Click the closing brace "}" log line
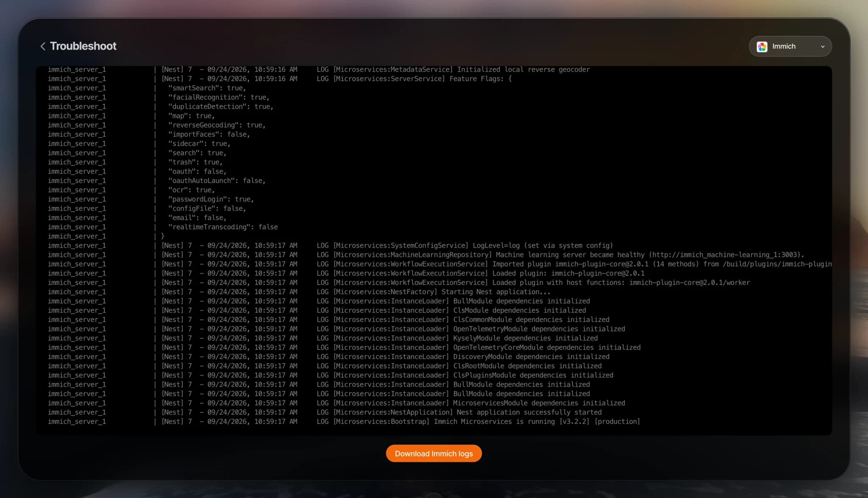Screen dimensions: 868x498 (x=106, y=236)
